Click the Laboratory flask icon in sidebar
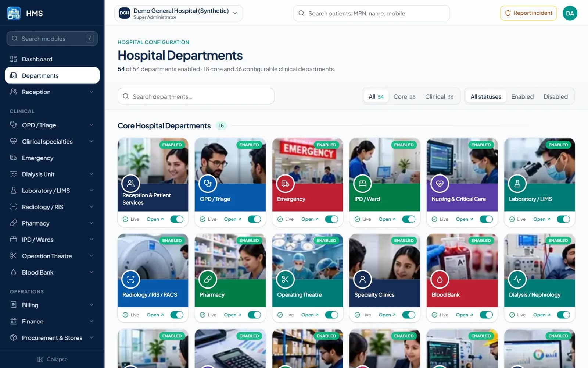 [14, 190]
